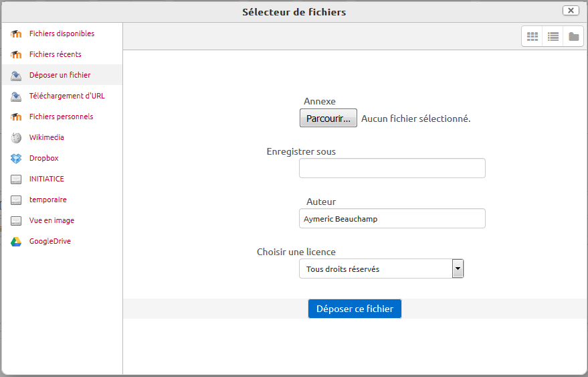This screenshot has width=588, height=377.
Task: Open the Choisir une licence dropdown
Action: (376, 269)
